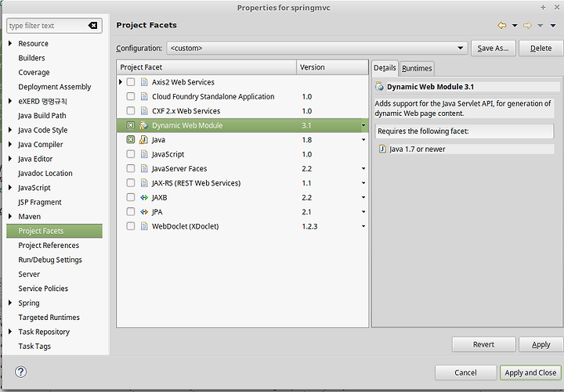
Task: Click the JAX-RS facet icon
Action: [144, 183]
